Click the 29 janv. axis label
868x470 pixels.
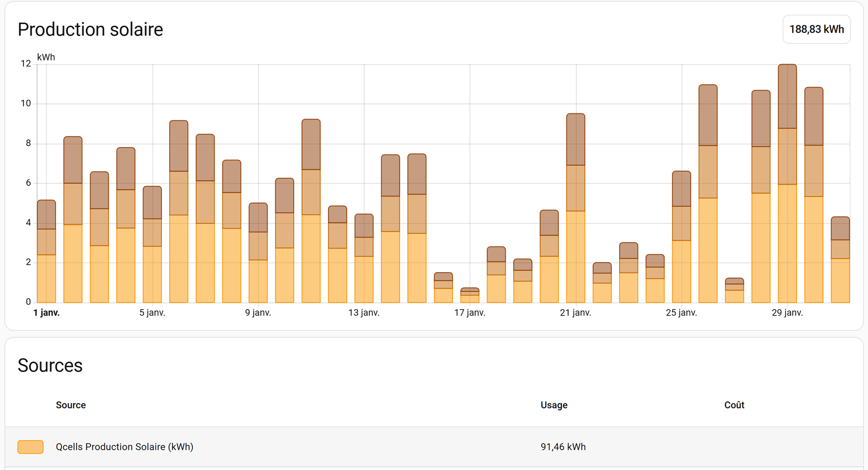pos(787,313)
